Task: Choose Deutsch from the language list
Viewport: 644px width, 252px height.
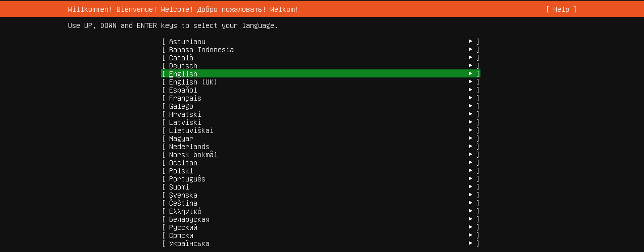Action: (183, 66)
